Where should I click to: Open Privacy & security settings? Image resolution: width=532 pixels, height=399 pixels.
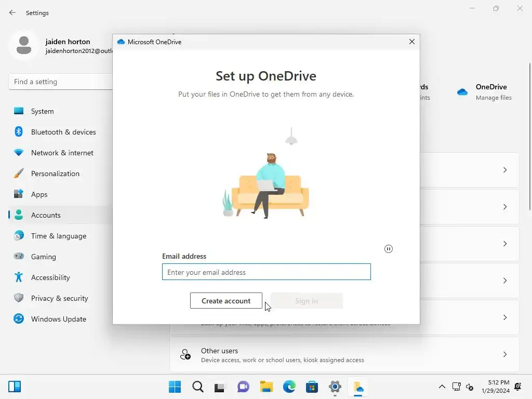coord(60,298)
